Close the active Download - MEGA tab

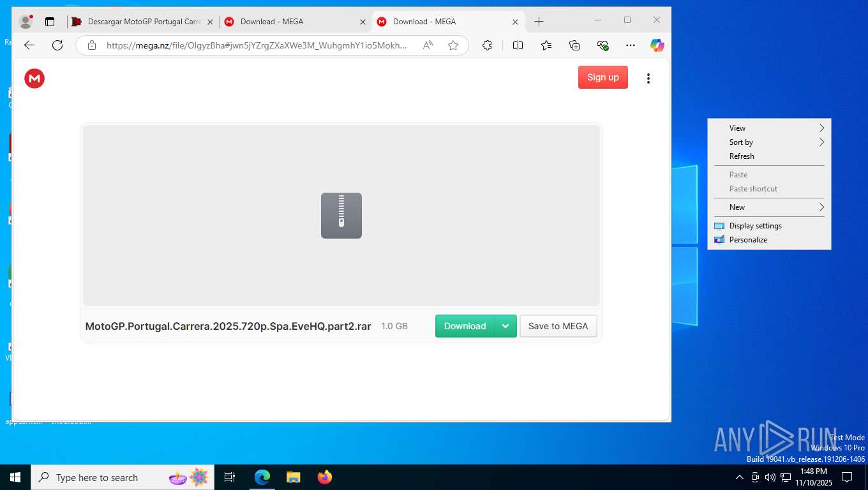point(515,22)
